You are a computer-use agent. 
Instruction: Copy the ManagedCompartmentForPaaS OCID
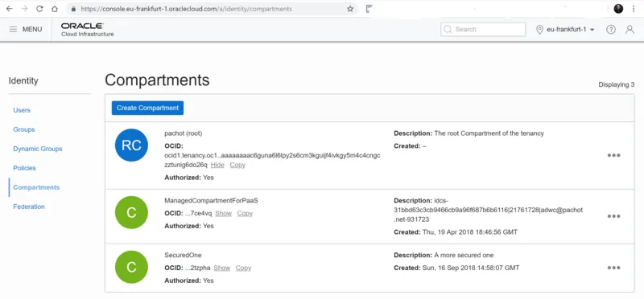pos(245,213)
